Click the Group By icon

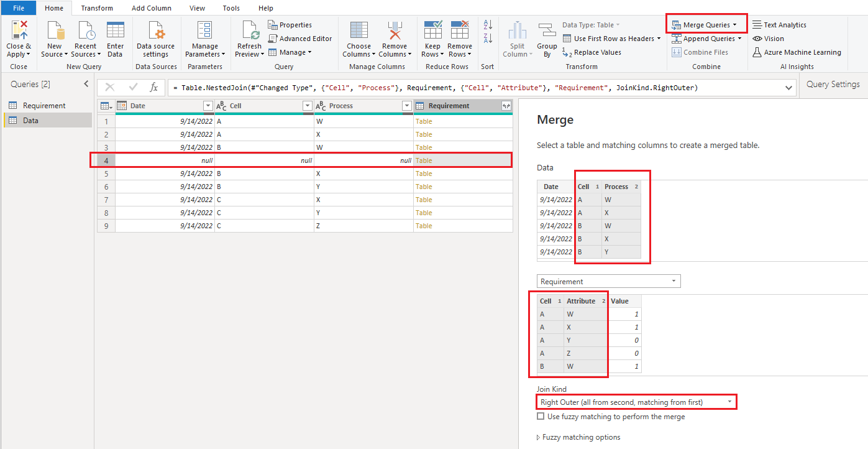pos(547,31)
